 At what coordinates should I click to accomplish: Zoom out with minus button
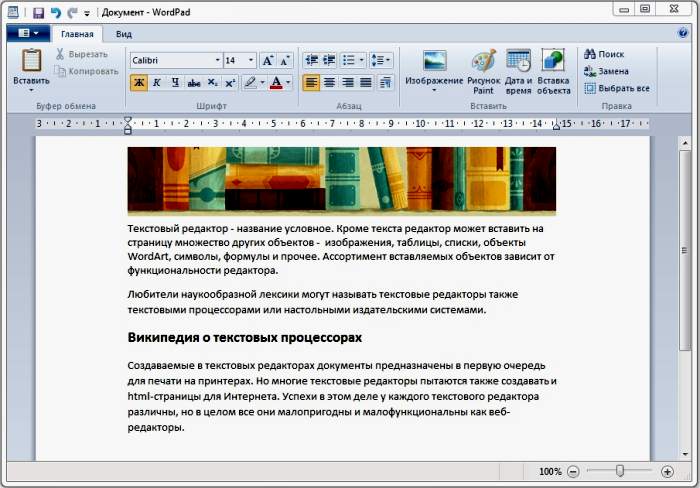click(x=573, y=471)
